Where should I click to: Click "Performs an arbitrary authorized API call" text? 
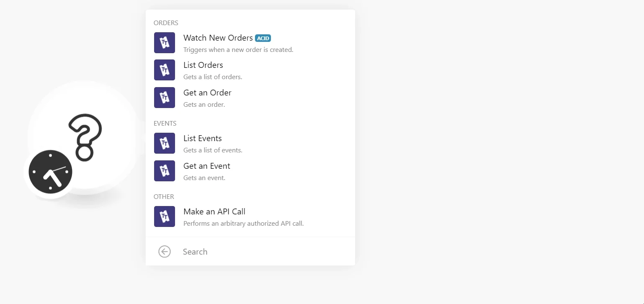(x=244, y=223)
